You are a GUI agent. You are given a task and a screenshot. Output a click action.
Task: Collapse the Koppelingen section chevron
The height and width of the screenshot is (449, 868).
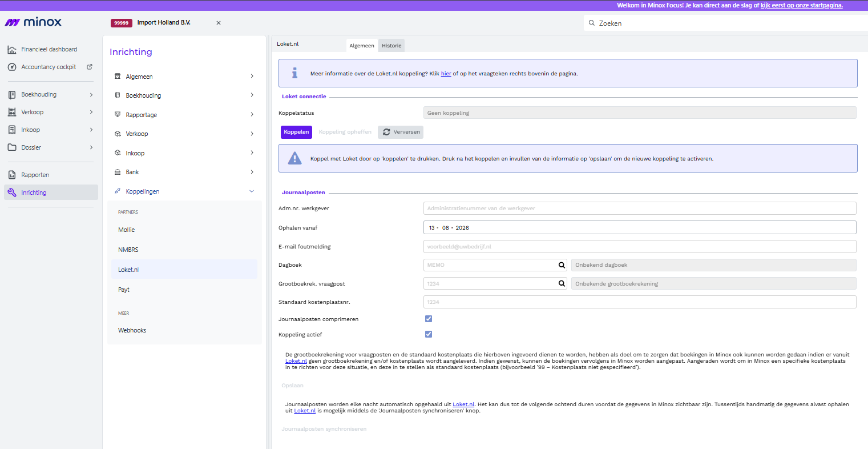coord(252,191)
